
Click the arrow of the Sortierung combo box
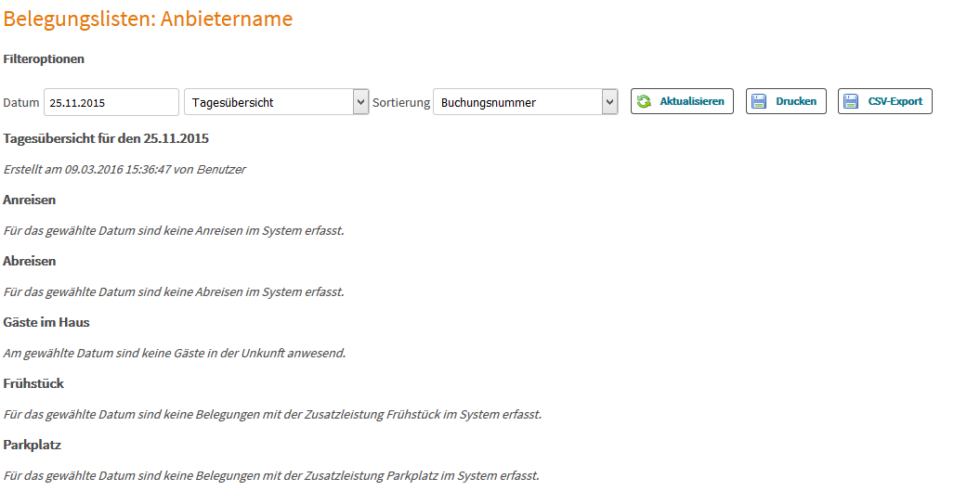[609, 102]
